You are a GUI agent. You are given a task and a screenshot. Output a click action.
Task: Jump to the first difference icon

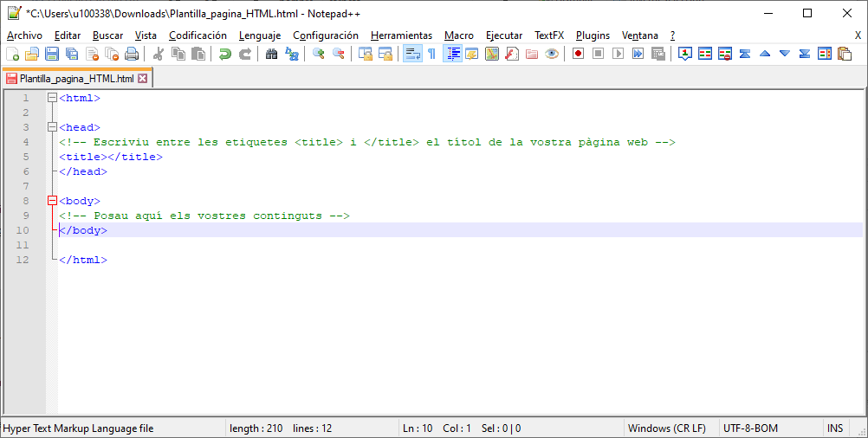tap(745, 54)
